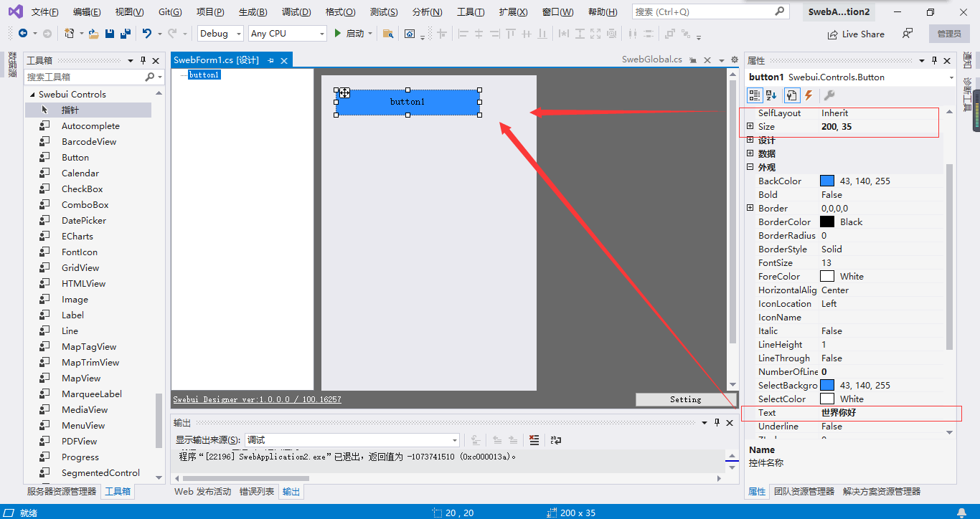
Task: Save the current file with the disk icon
Action: [x=110, y=34]
